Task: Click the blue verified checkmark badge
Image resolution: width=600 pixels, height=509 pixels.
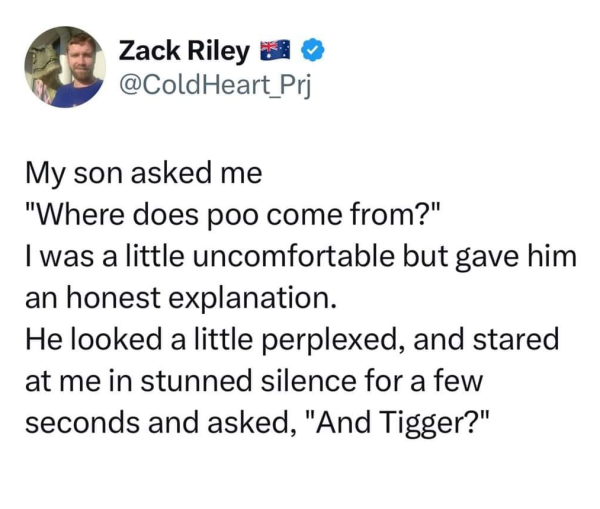Action: click(313, 50)
